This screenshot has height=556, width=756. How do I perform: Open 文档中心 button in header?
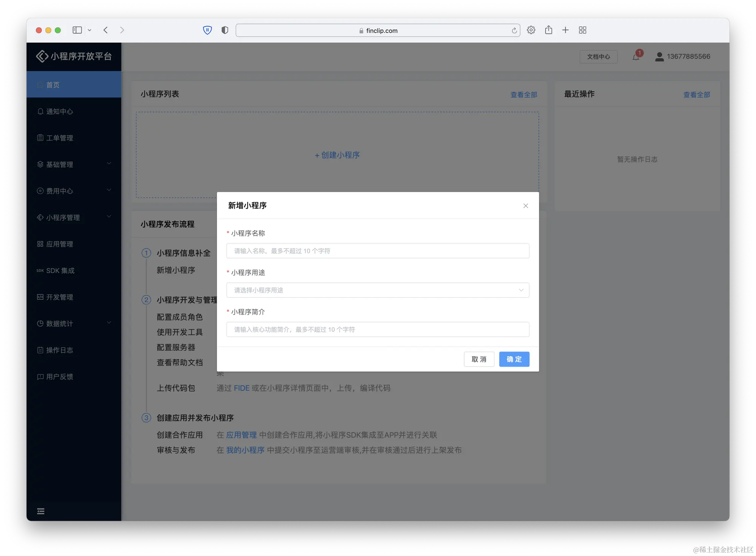pyautogui.click(x=598, y=57)
